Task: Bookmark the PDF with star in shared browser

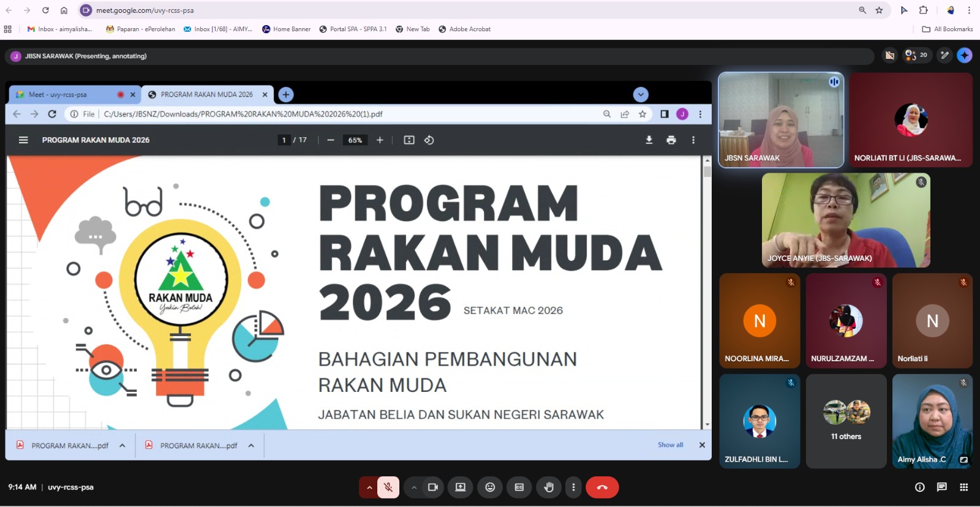Action: tap(643, 114)
